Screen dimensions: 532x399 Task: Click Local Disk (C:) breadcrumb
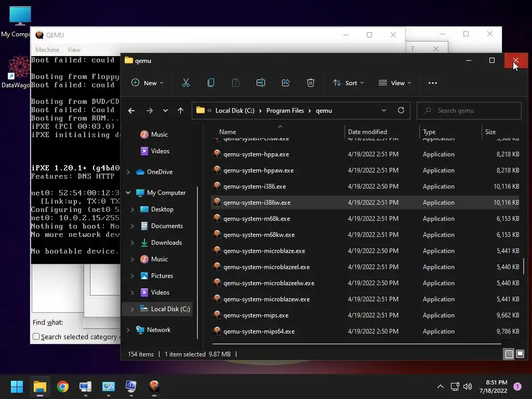(235, 111)
